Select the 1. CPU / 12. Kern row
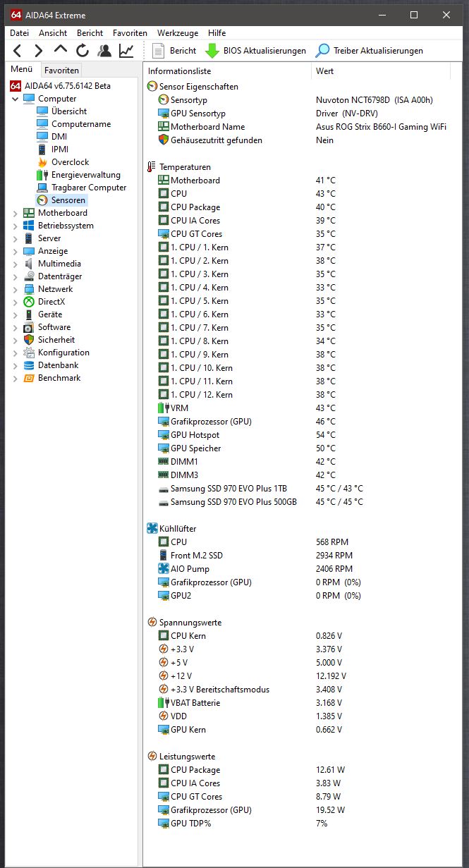469x868 pixels. click(x=297, y=395)
